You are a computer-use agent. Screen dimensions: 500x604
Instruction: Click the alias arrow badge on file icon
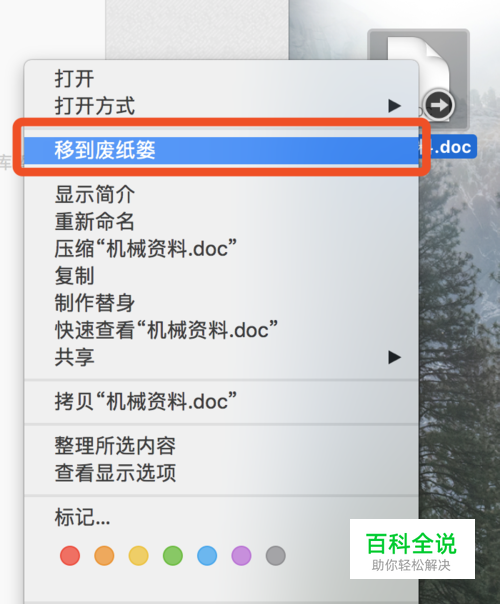click(x=438, y=105)
